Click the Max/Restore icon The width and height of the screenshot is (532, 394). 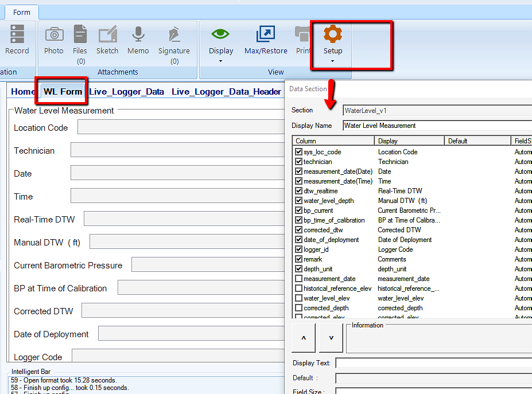(266, 34)
